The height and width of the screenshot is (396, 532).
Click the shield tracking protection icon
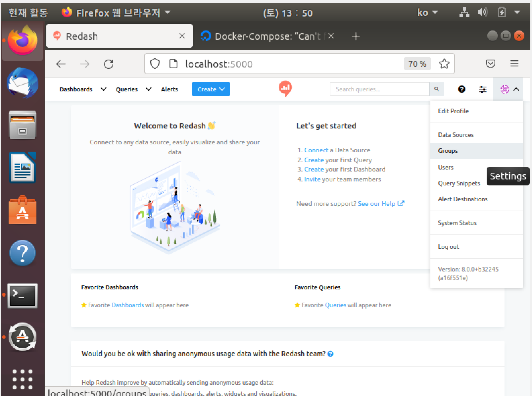tap(155, 64)
